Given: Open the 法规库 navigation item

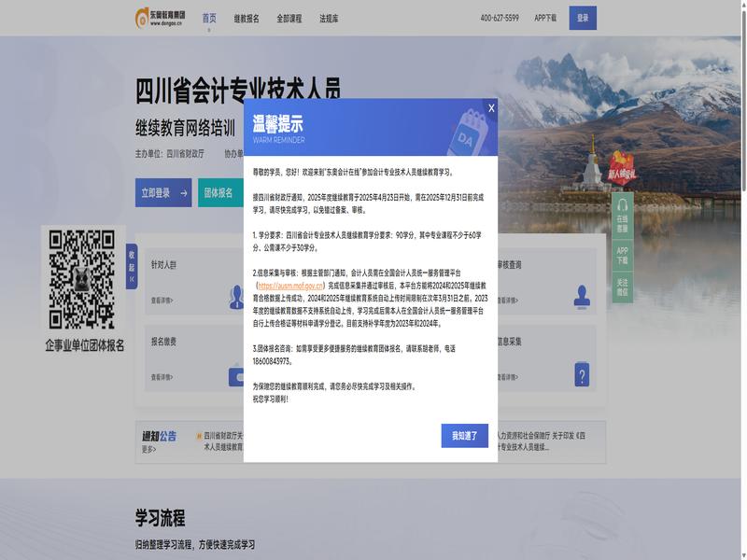Looking at the screenshot, I should click(x=329, y=18).
